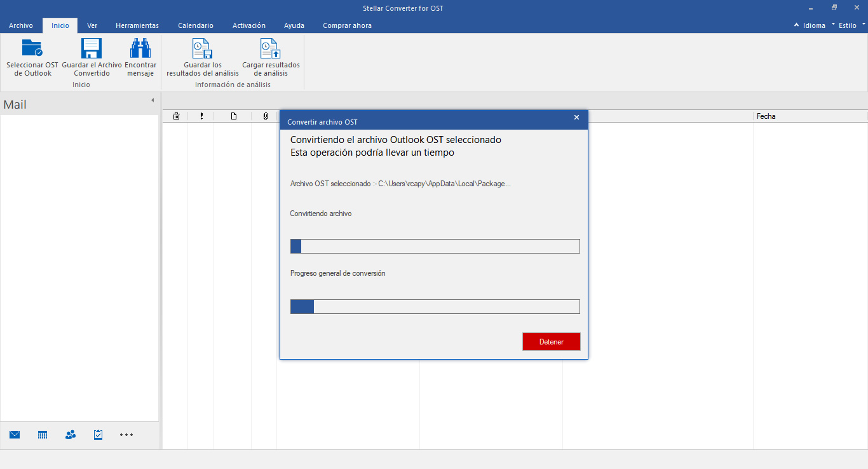Collapse the Mail pane arrow
The image size is (868, 469).
tap(153, 100)
